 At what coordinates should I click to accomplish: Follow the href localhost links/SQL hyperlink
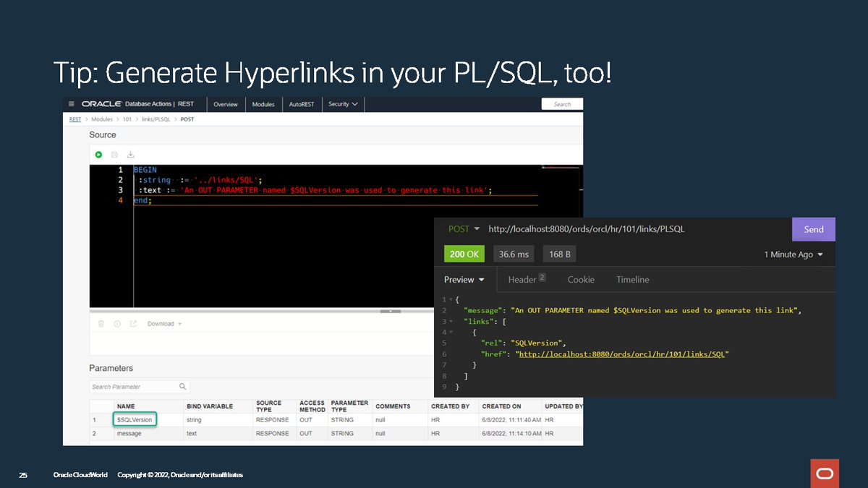[623, 354]
